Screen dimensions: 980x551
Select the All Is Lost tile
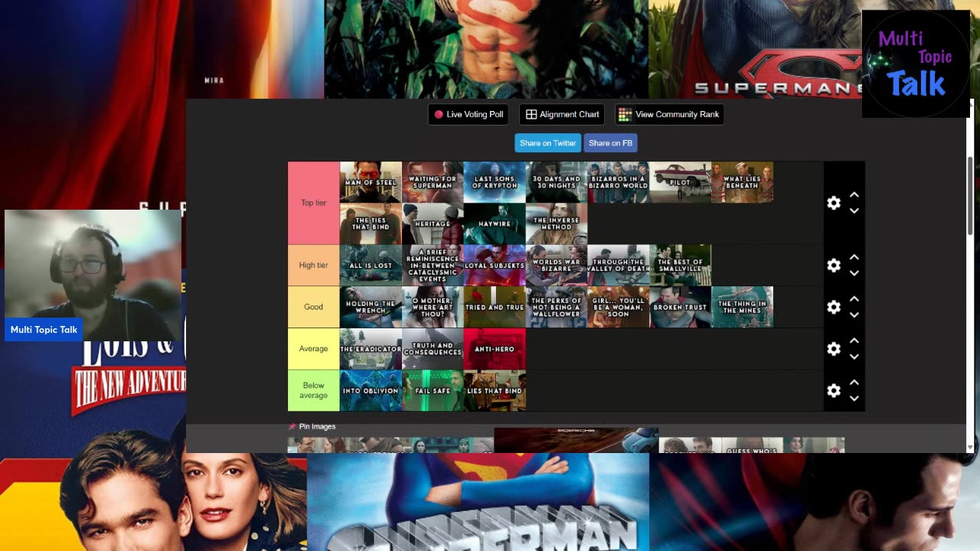[x=371, y=266]
